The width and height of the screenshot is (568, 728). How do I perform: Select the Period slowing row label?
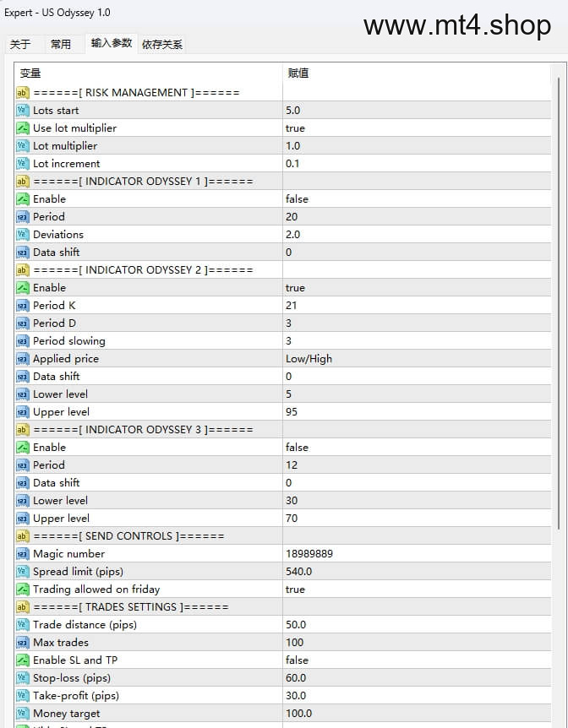(x=69, y=341)
